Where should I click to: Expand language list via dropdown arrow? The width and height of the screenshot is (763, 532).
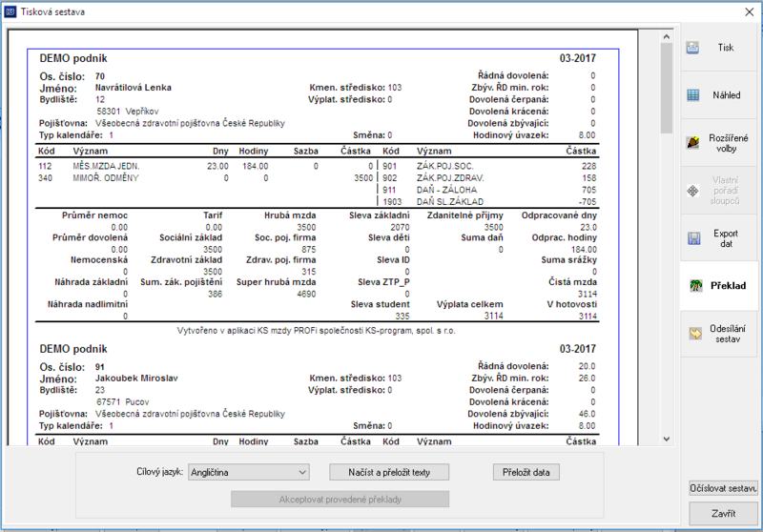point(302,472)
